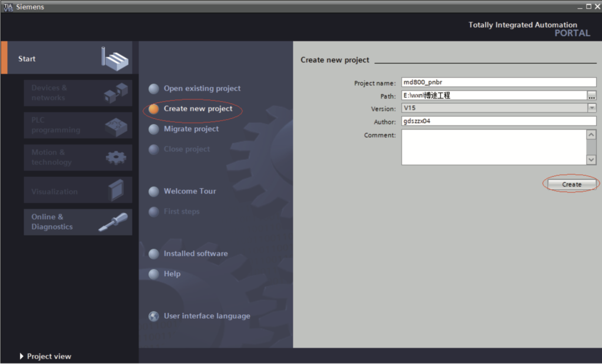Click the Project name input field
The width and height of the screenshot is (602, 364).
click(499, 82)
